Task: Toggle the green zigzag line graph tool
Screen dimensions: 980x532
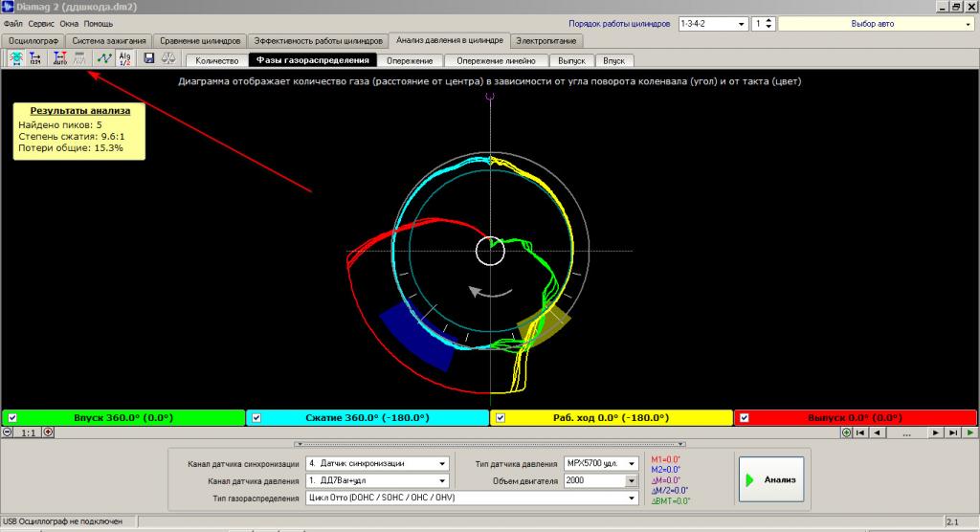Action: coord(104,58)
